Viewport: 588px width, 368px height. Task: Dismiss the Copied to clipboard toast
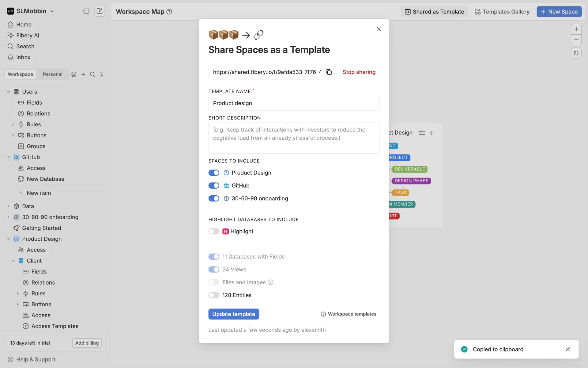tap(567, 349)
